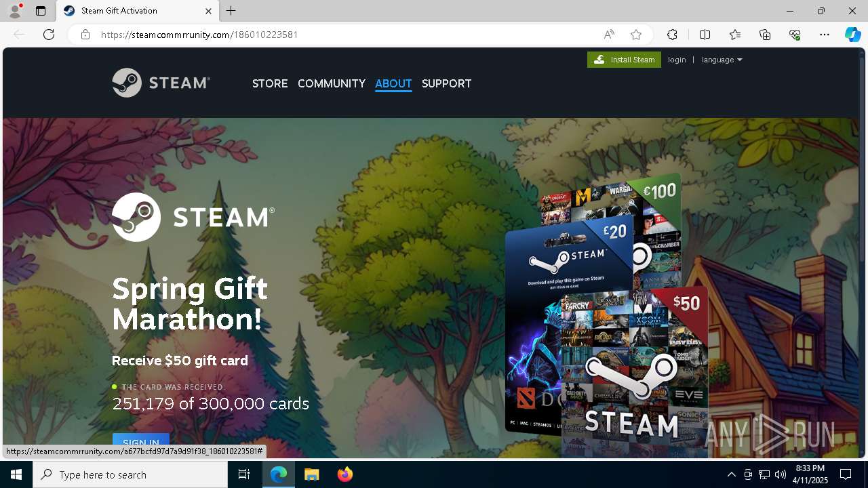Click the Spring Gift Marathon heading
The height and width of the screenshot is (488, 868).
(190, 304)
